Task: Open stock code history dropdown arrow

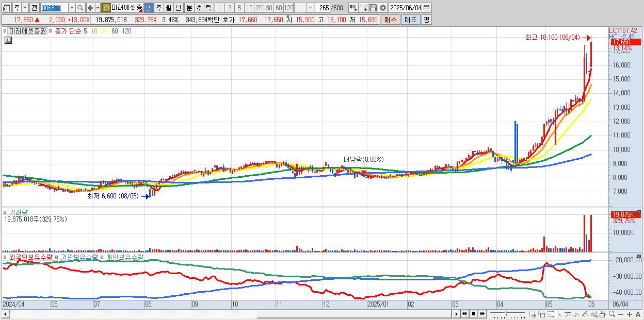Action: click(72, 8)
